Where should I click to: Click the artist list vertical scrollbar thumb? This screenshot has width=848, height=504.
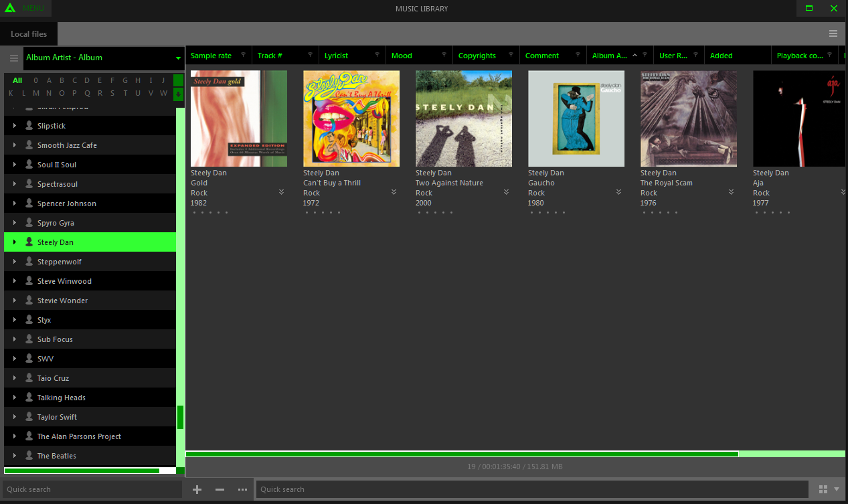click(x=180, y=418)
